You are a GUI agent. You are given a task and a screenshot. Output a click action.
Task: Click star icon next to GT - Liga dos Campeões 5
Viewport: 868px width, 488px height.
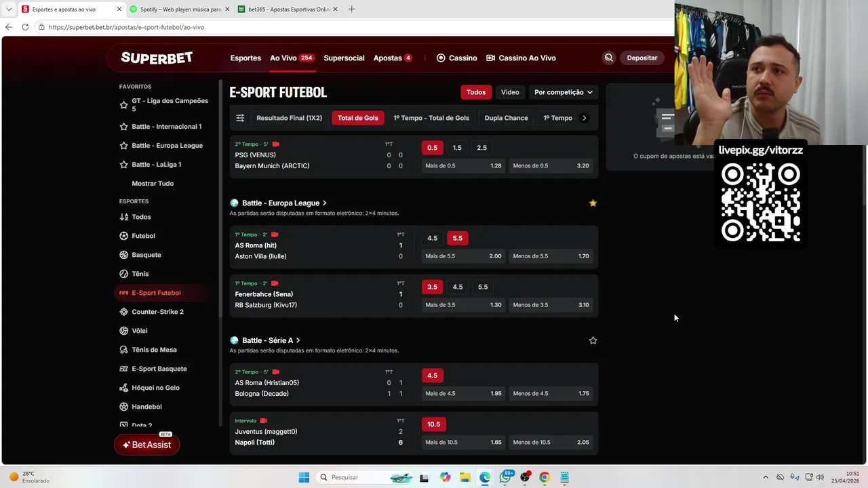123,105
